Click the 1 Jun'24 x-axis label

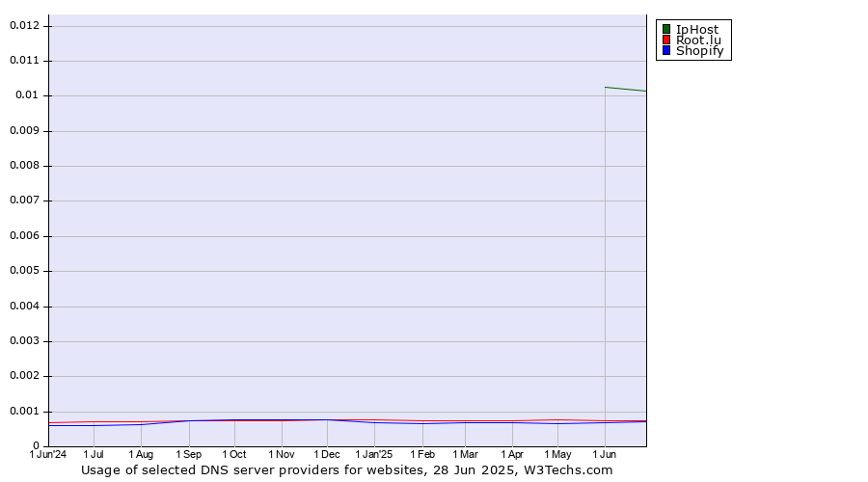[47, 454]
